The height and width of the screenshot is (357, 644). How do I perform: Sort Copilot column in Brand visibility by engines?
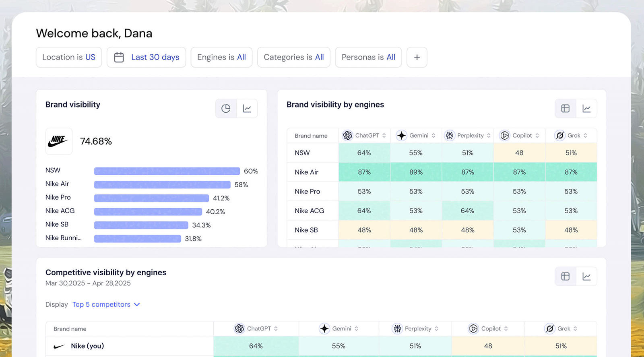point(537,136)
